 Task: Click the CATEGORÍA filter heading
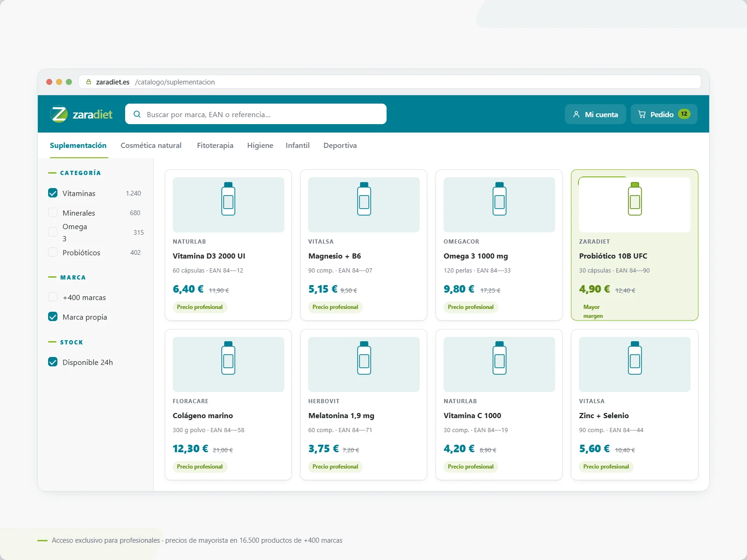click(x=80, y=173)
